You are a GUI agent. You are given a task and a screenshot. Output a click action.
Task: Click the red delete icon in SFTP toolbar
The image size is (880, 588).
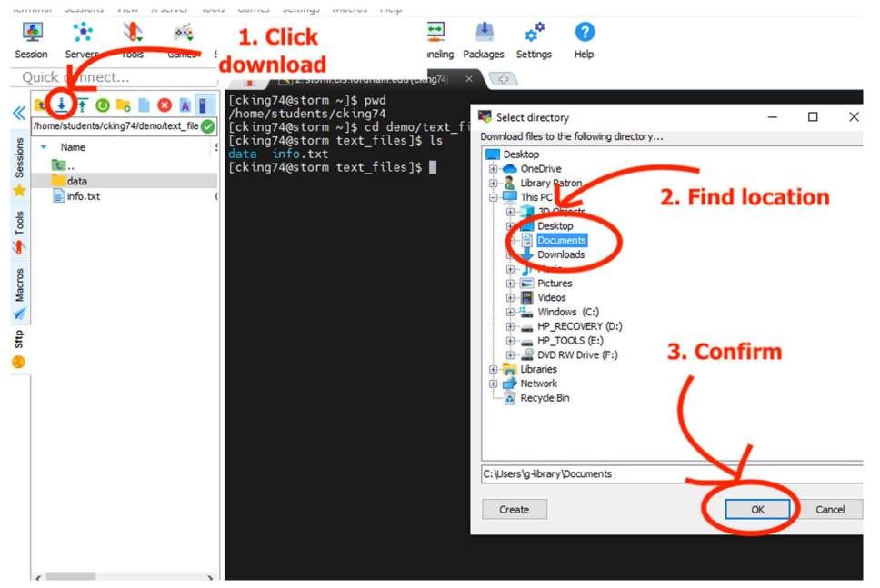(x=165, y=105)
